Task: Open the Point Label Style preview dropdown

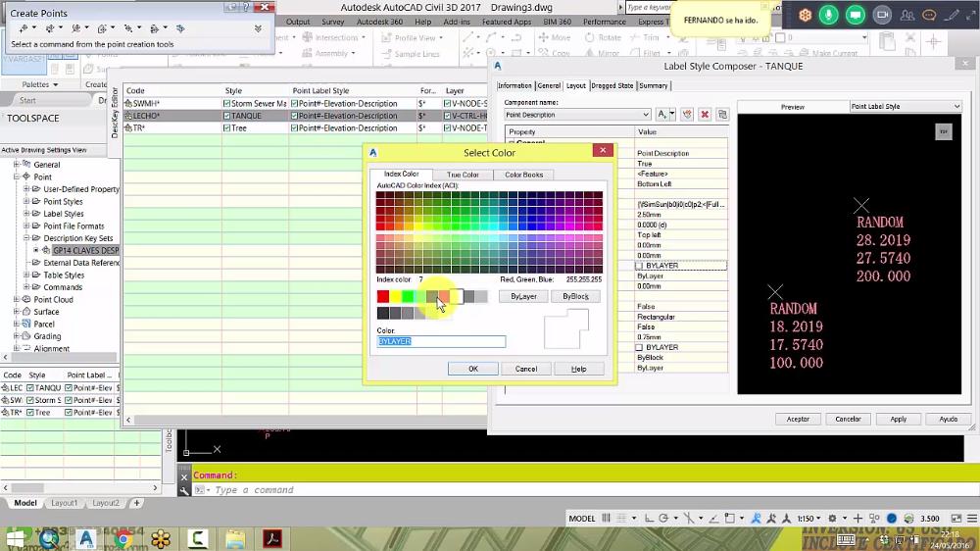Action: 906,106
